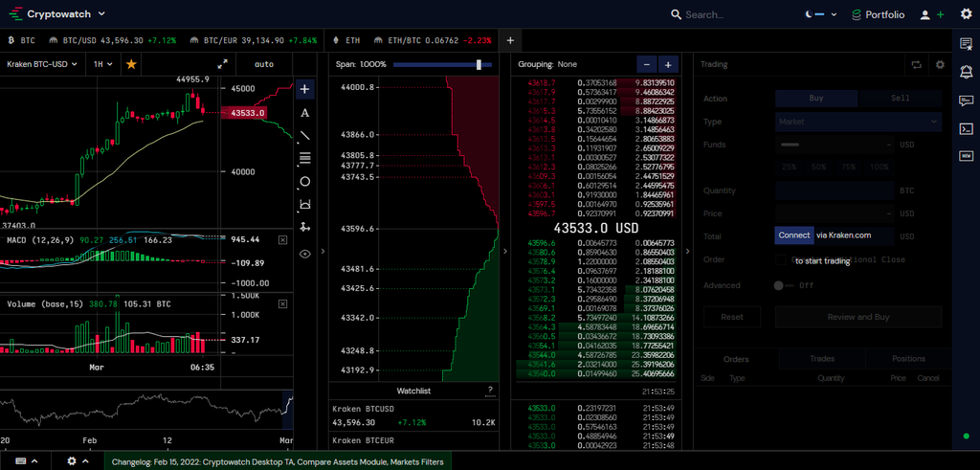Screen dimensions: 980x470
Task: Open the alerts bell icon
Action: point(966,72)
